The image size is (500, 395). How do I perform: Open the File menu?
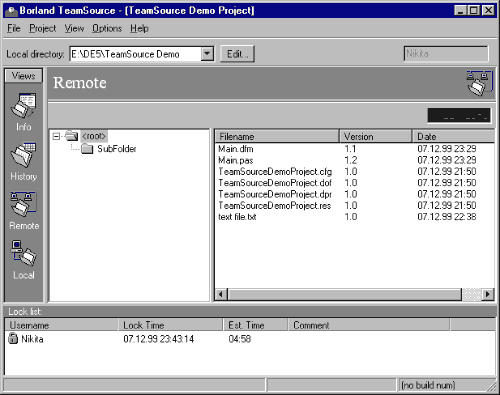[14, 28]
